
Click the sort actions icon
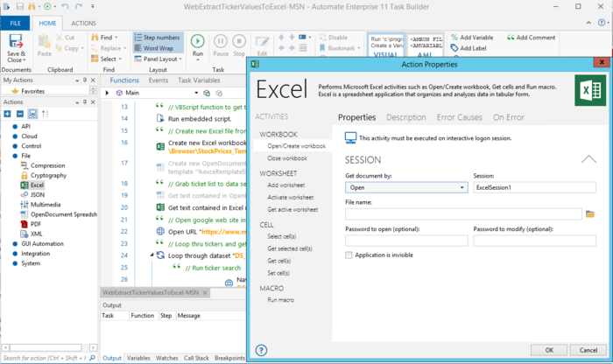(45, 114)
